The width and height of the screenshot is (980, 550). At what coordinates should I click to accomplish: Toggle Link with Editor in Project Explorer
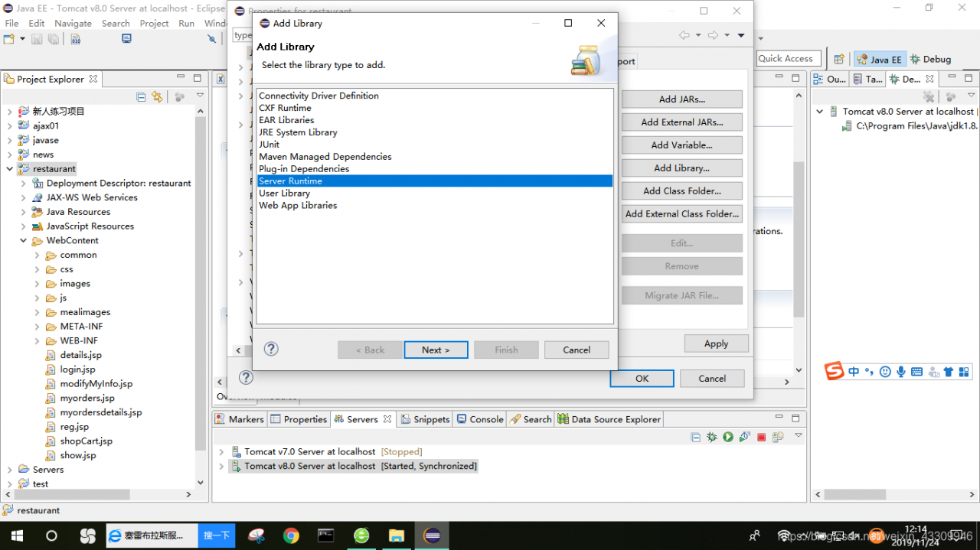157,97
